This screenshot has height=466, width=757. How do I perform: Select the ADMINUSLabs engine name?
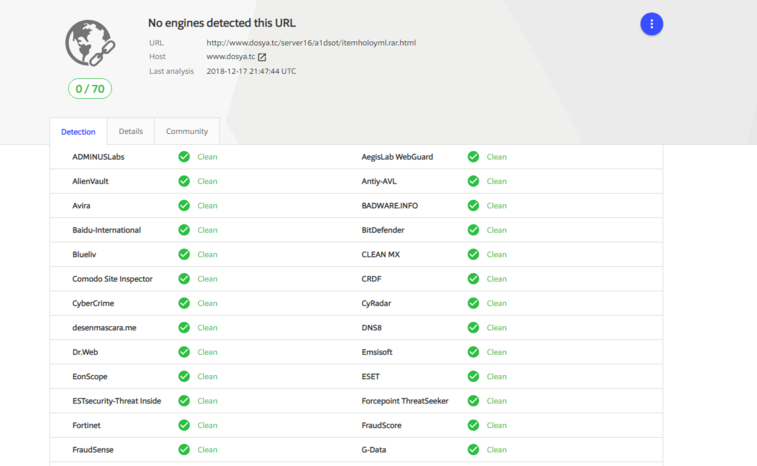(x=98, y=156)
